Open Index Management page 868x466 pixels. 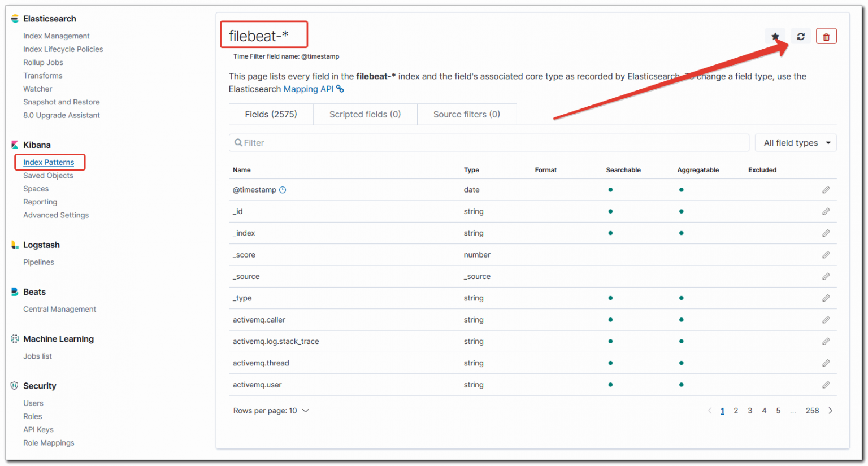(x=56, y=36)
